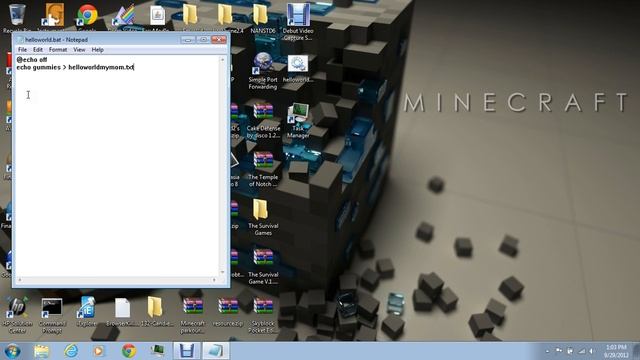640x360 pixels.
Task: Open the Format menu in Notepad
Action: tap(58, 49)
